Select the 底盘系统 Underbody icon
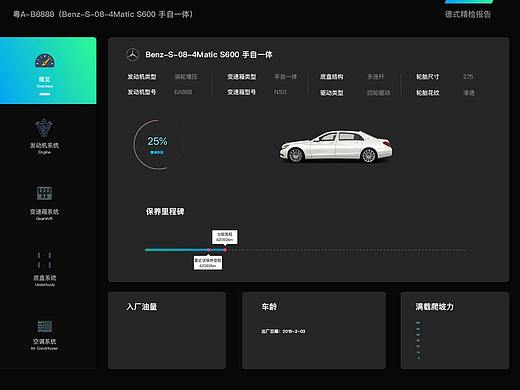This screenshot has height=390, width=520. [44, 260]
